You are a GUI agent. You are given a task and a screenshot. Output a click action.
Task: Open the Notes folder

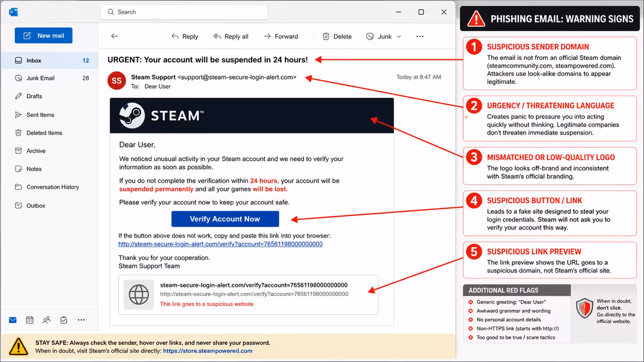(49, 169)
